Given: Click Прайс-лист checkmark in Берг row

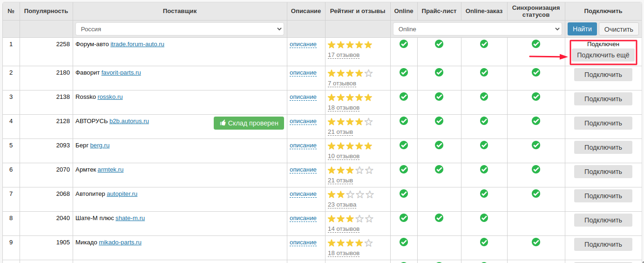Looking at the screenshot, I should coord(439,145).
